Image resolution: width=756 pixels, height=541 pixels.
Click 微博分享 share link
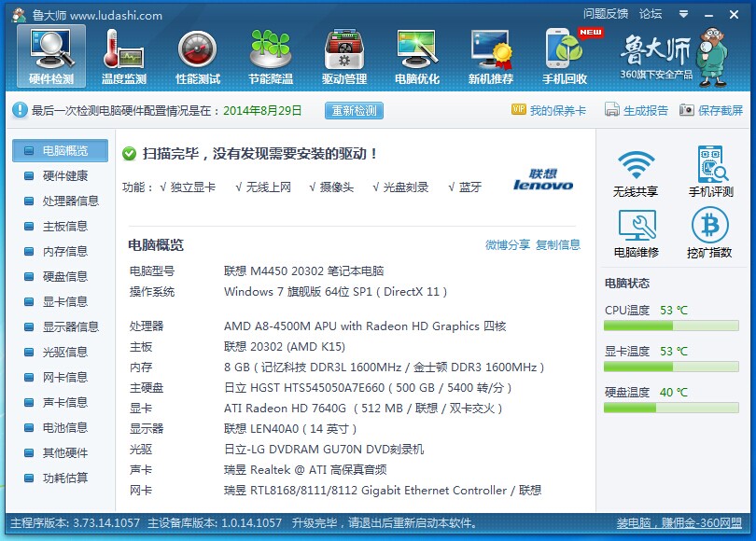[508, 244]
